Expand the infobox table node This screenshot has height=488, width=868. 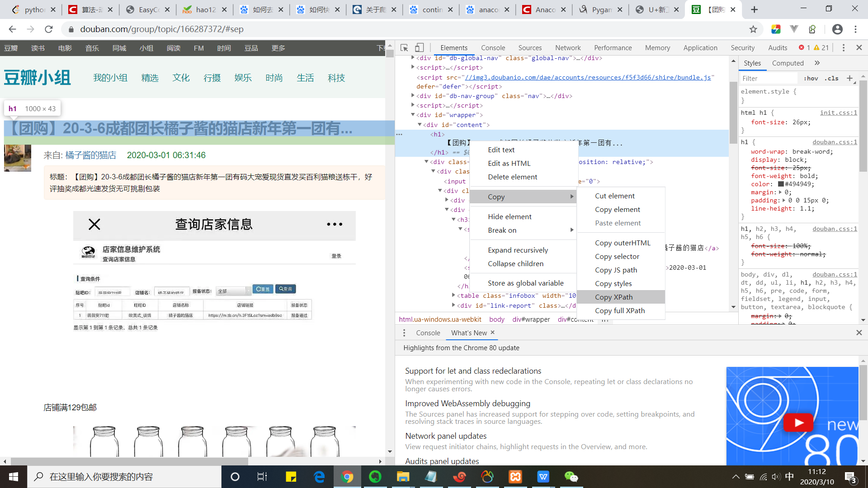[x=453, y=296]
